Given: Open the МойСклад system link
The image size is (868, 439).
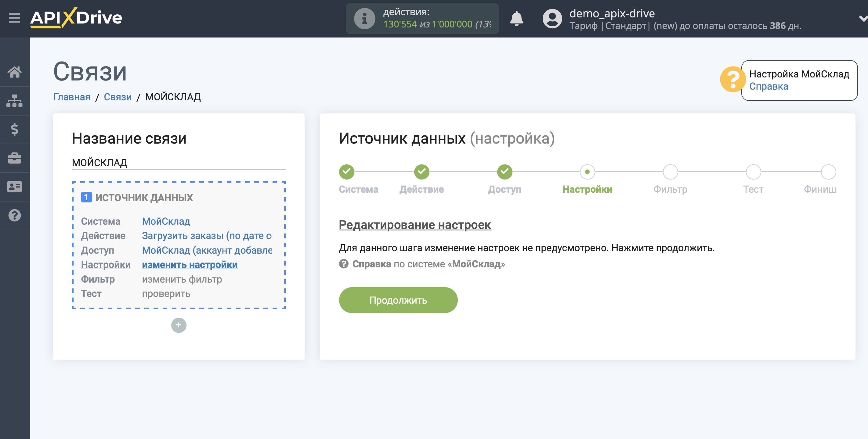Looking at the screenshot, I should 166,221.
